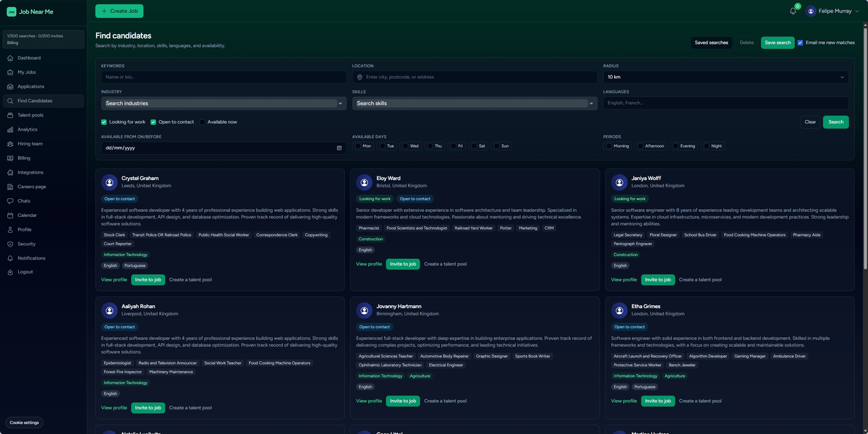Click Felipe Murray's avatar icon
The image size is (868, 434).
(x=811, y=11)
